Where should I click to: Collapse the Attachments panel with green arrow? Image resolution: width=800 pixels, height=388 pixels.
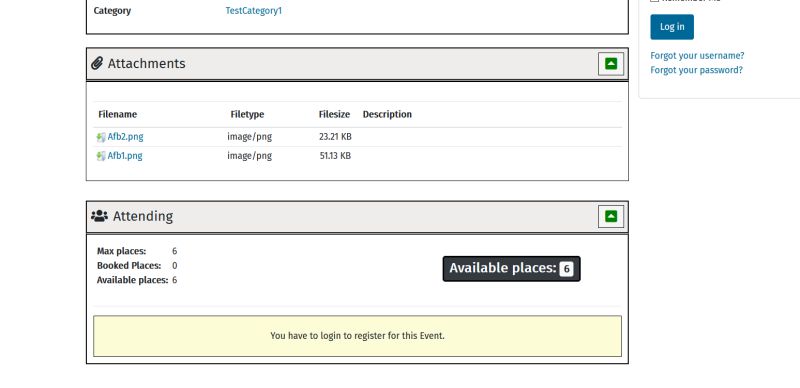pos(611,64)
